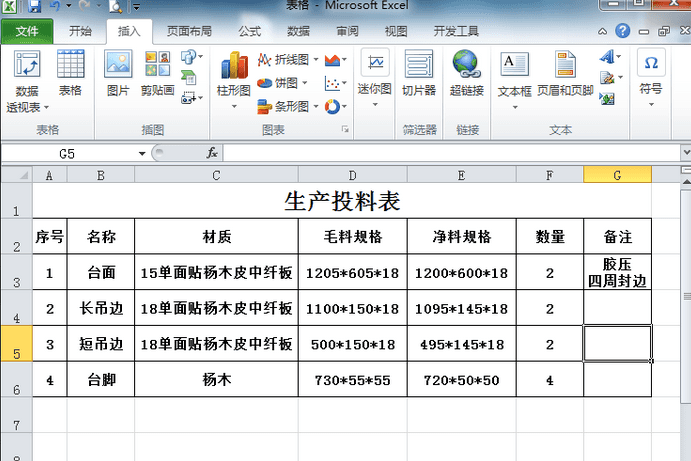Select cell containing 胶压 四周封边
The image size is (691, 461).
click(x=617, y=272)
